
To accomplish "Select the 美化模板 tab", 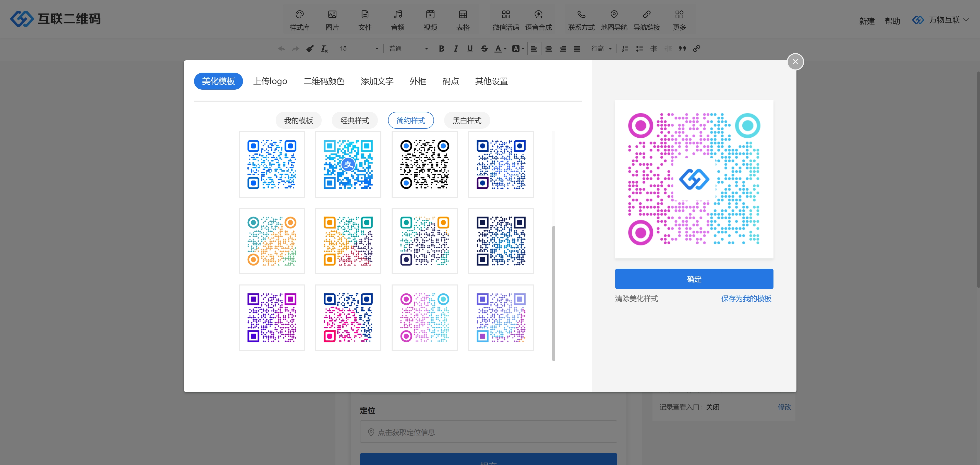I will [218, 81].
